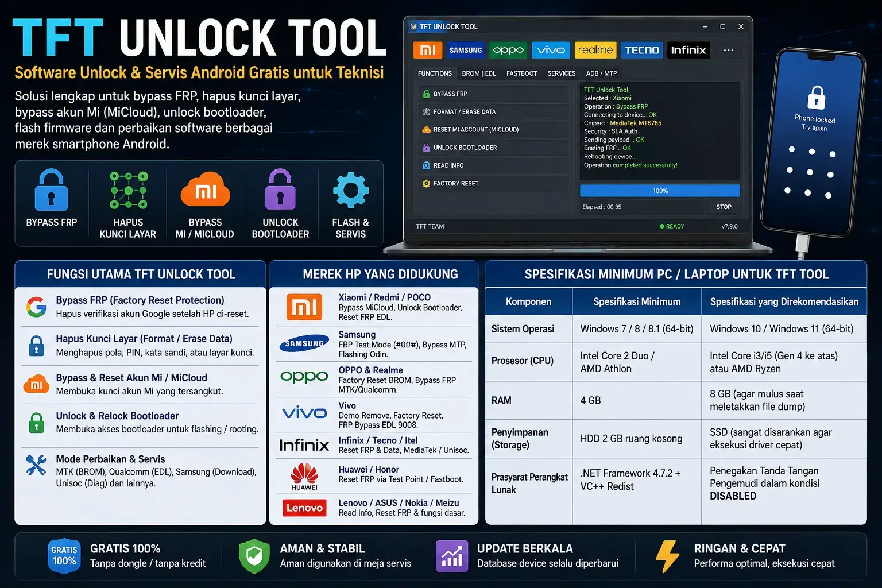This screenshot has height=588, width=882.
Task: Click the 'Try again' text on the phone
Action: coord(814,128)
